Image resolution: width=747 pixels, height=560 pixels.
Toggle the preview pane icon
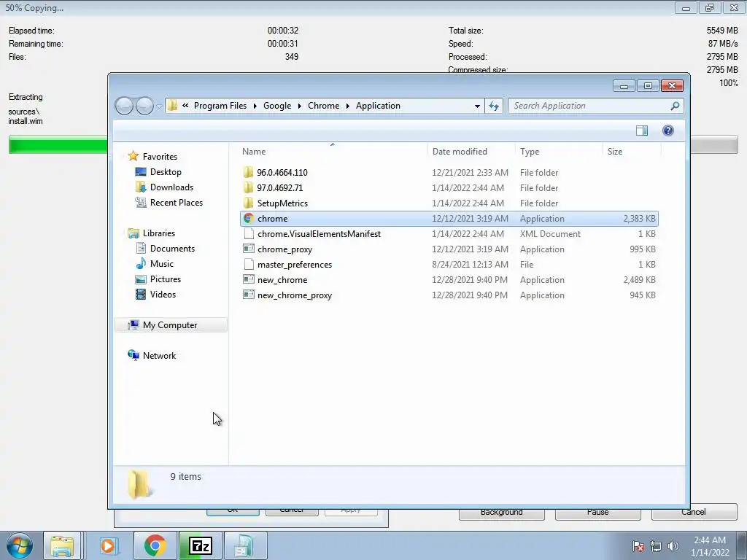642,131
